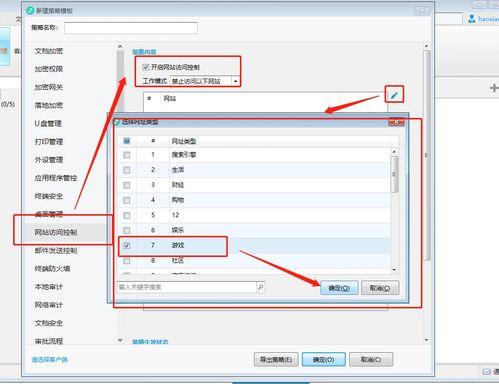Click the pencil edit icon above website list

pos(394,96)
